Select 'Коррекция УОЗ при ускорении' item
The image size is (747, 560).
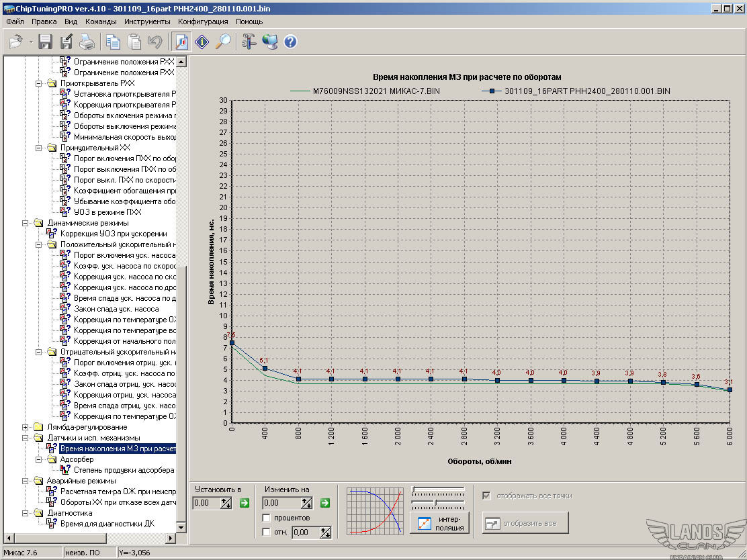pos(114,234)
